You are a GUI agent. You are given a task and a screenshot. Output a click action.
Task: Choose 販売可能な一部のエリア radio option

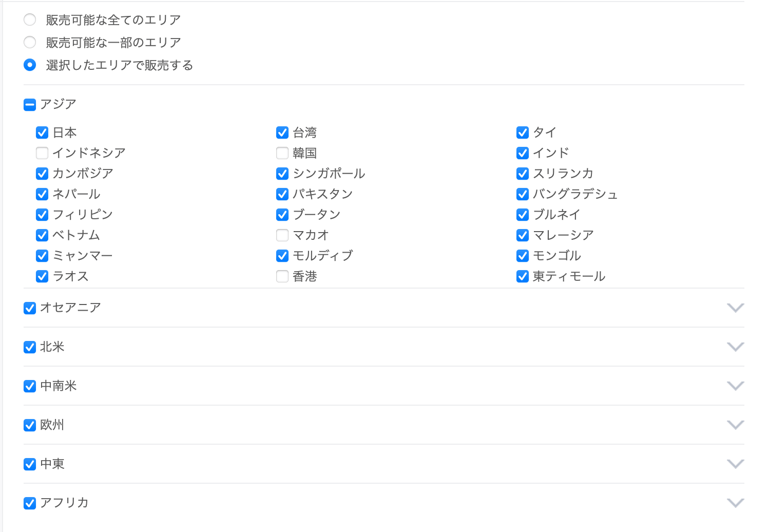point(30,43)
